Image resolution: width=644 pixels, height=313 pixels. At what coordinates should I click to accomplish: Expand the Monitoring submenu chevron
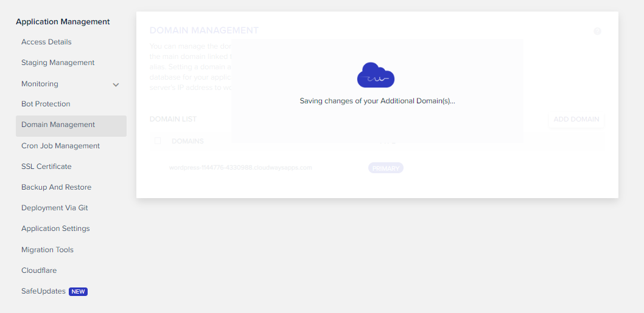(116, 84)
